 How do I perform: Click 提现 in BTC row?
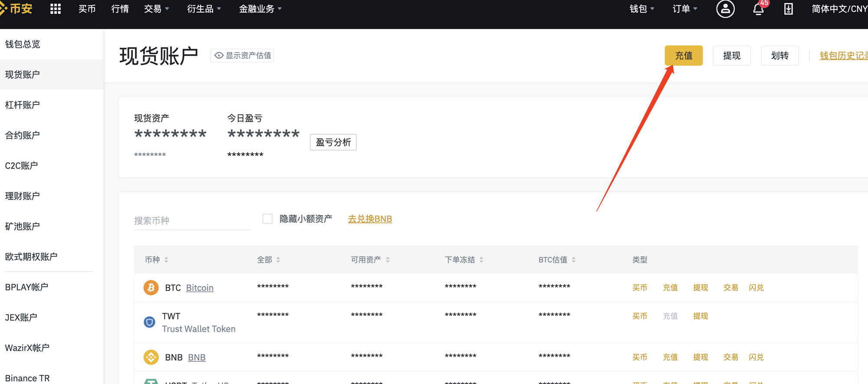click(700, 288)
